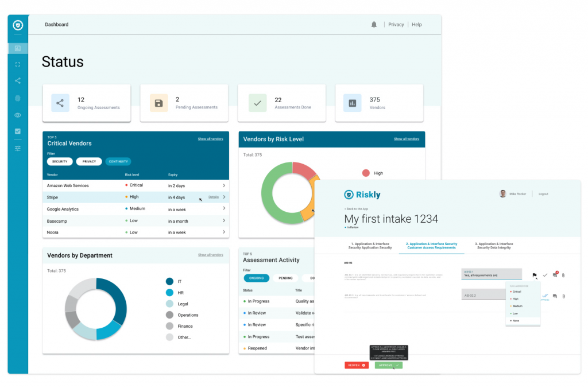Open comments with red badge for AIS-02.1
The width and height of the screenshot is (588, 388).
point(555,275)
